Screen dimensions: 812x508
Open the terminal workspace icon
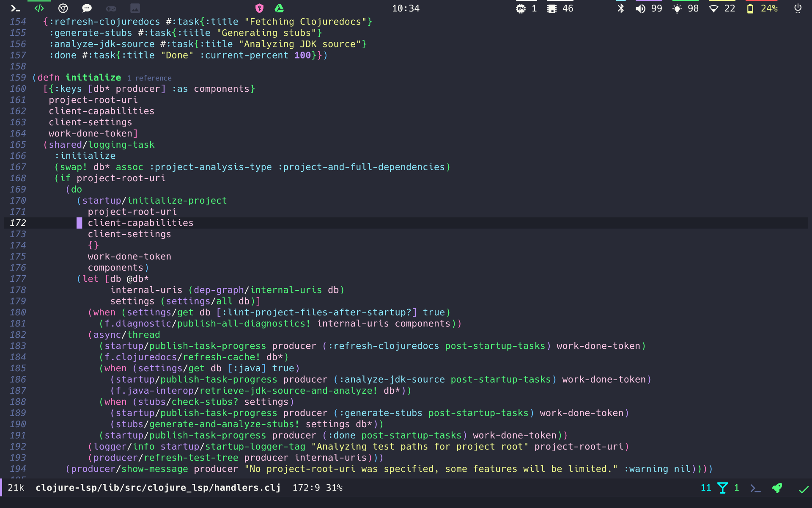click(x=15, y=8)
